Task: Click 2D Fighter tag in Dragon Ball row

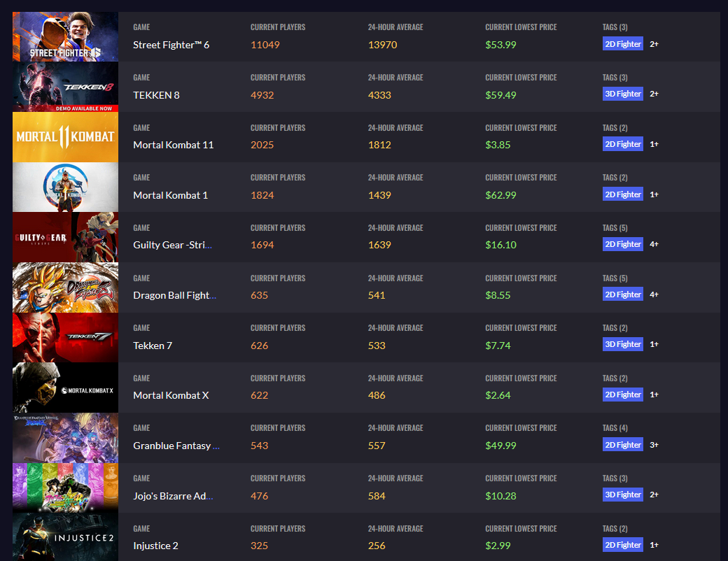Action: [x=622, y=294]
